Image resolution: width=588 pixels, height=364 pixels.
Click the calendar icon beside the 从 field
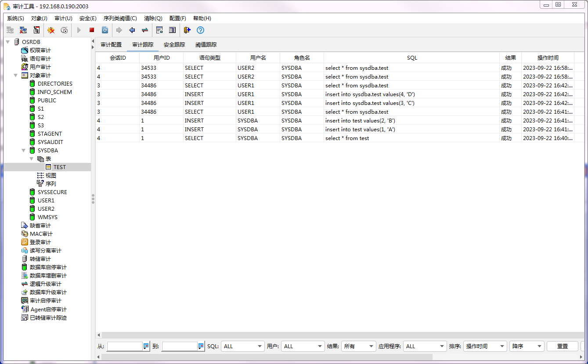tap(146, 346)
